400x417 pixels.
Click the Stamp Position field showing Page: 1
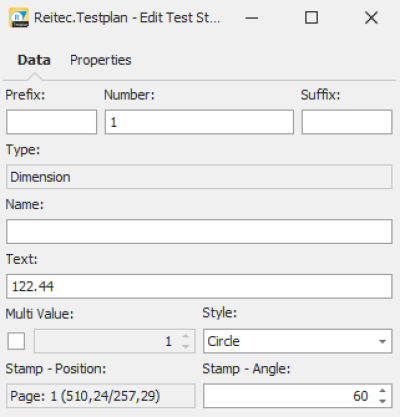[x=101, y=396]
